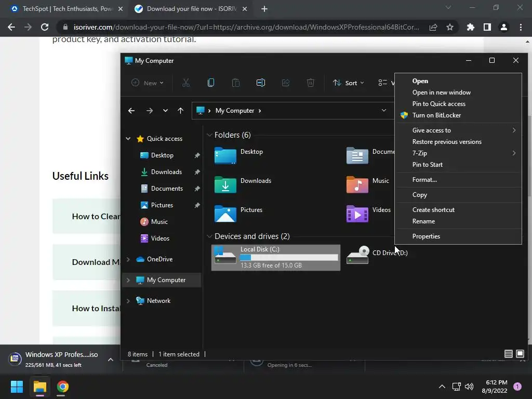This screenshot has width=532, height=399.
Task: Choose Properties in context menu
Action: pyautogui.click(x=458, y=236)
